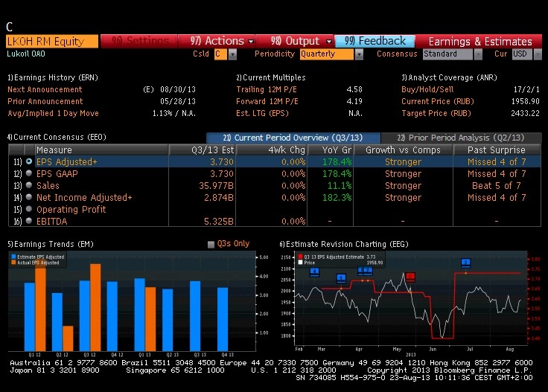
Task: Click Sales YoY growth 11.1%
Action: click(340, 185)
